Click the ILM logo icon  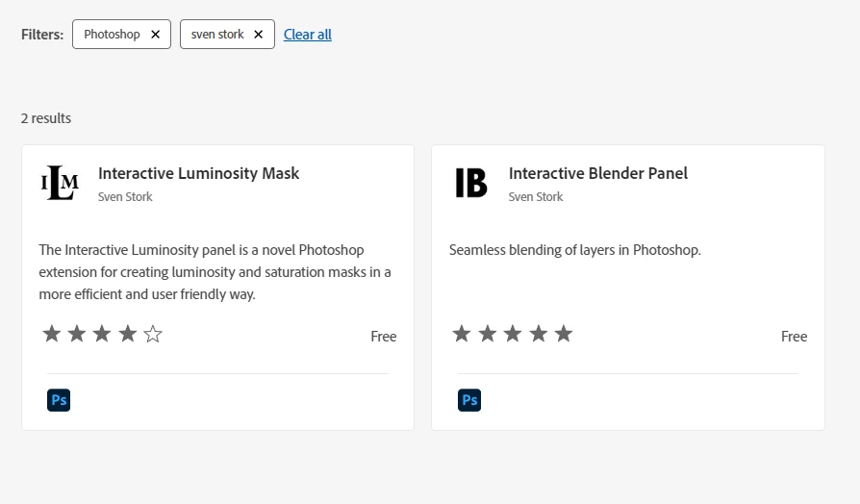[x=60, y=183]
